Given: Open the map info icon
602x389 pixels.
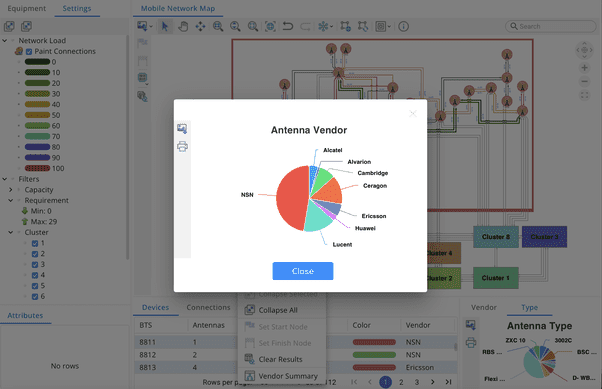Looking at the screenshot, I should [x=403, y=26].
